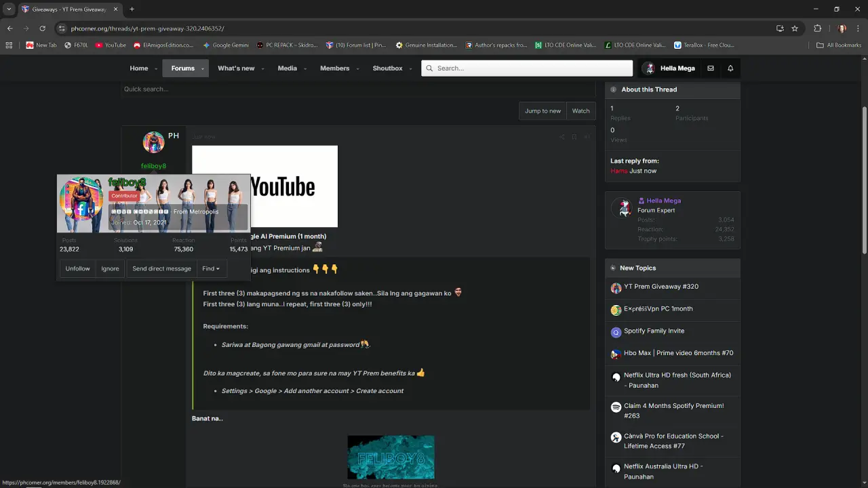868x488 pixels.
Task: Open Hbo Max Prime video 6months #70 topic
Action: click(x=678, y=353)
